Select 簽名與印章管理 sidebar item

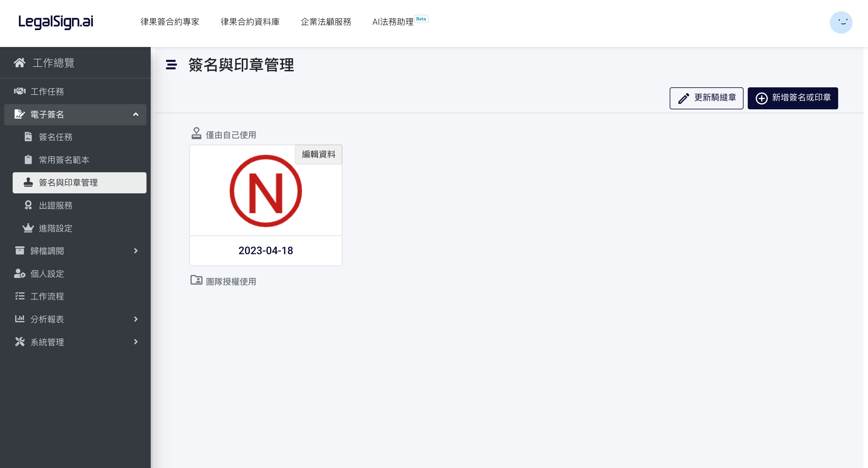coord(80,183)
